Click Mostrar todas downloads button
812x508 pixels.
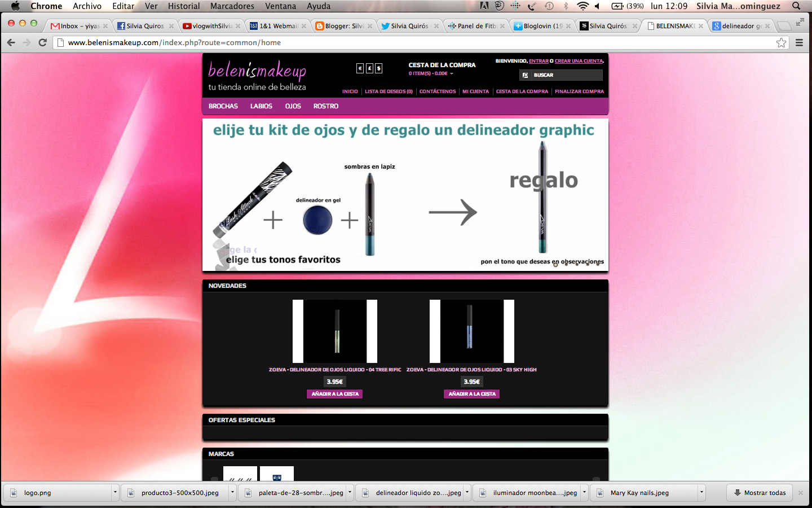click(x=760, y=493)
